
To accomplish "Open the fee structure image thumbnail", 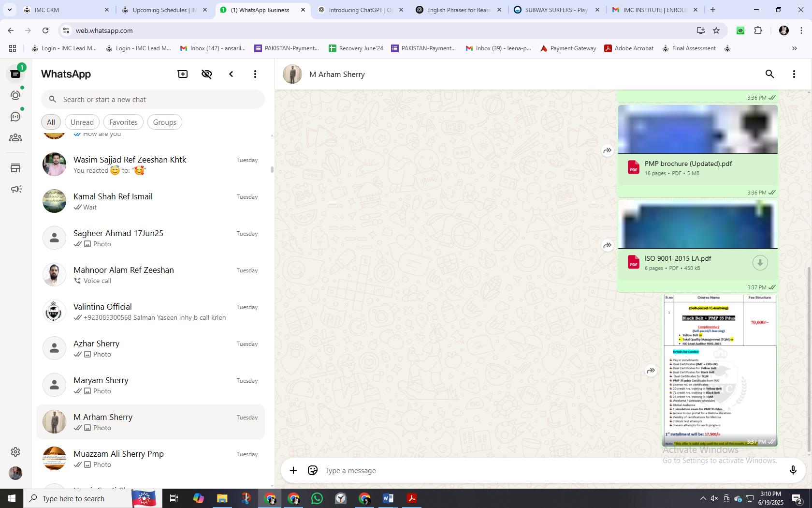I will (719, 370).
